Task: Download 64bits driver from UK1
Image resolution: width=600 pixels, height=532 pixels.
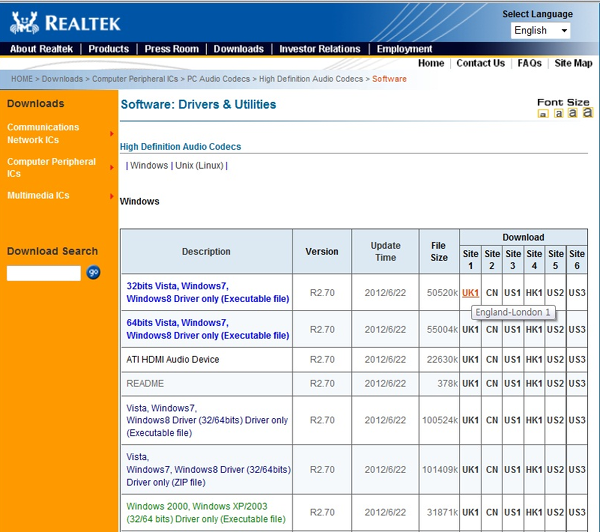Action: (x=470, y=330)
